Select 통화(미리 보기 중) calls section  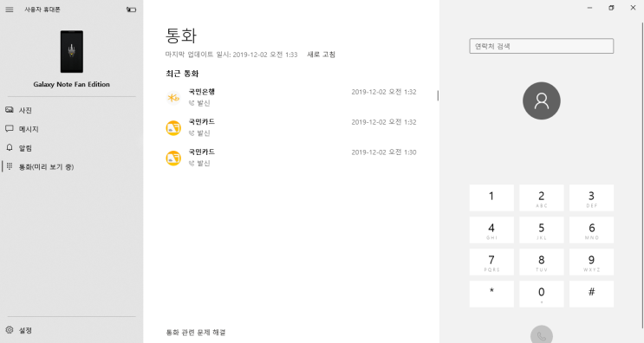[x=71, y=166]
